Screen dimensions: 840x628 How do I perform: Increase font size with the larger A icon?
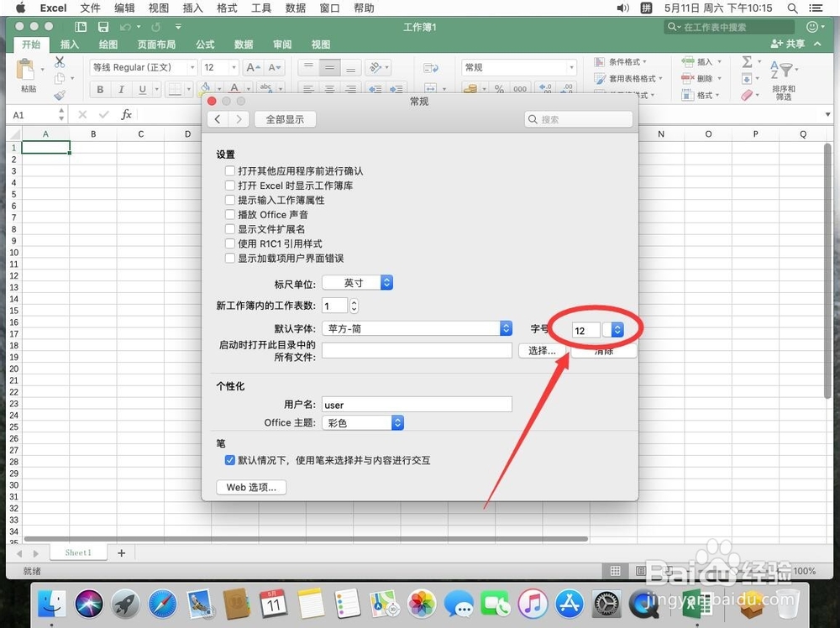(252, 67)
